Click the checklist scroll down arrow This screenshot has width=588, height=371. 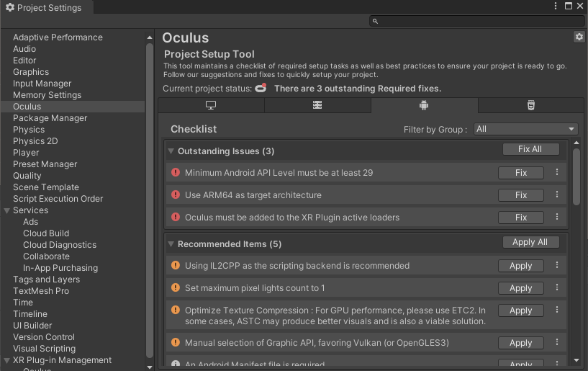pos(576,360)
